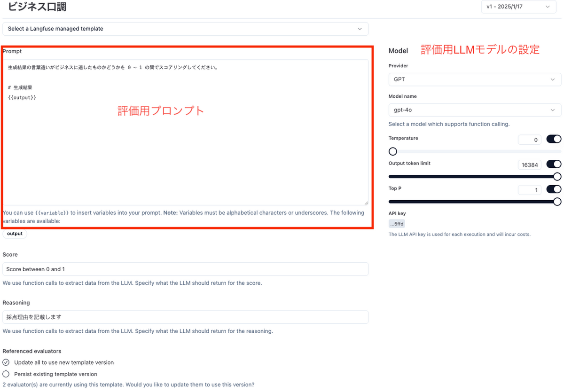The height and width of the screenshot is (392, 564).
Task: Click the Top P slider handle
Action: click(x=557, y=201)
